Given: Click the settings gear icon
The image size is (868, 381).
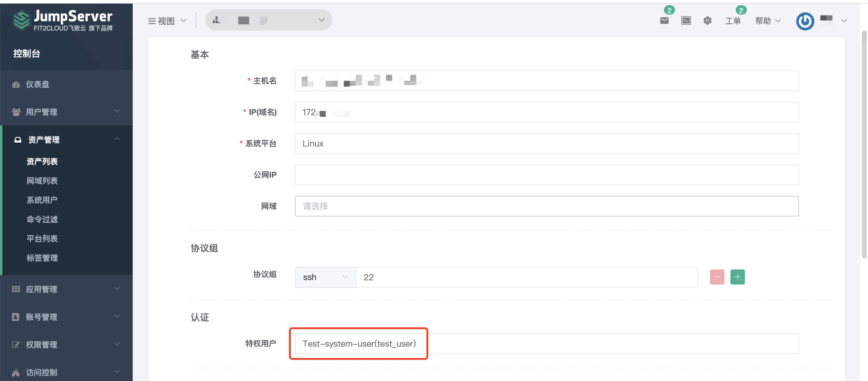Looking at the screenshot, I should coord(707,20).
